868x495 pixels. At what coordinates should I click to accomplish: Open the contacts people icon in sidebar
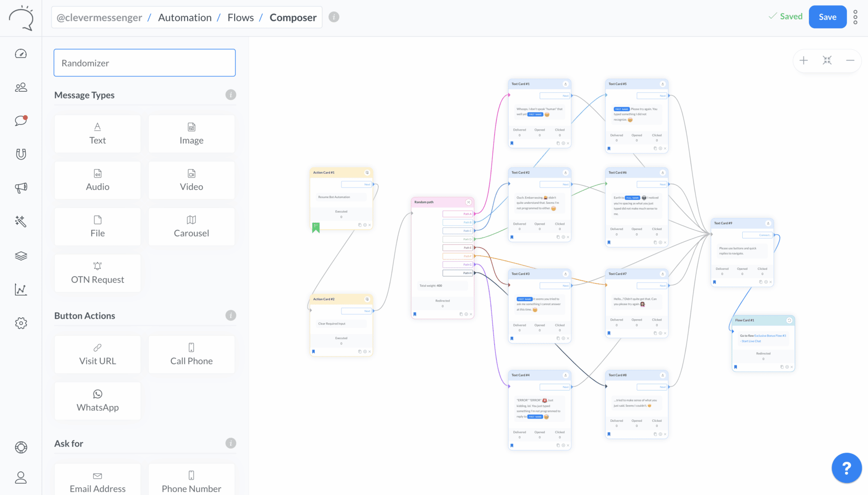(21, 87)
